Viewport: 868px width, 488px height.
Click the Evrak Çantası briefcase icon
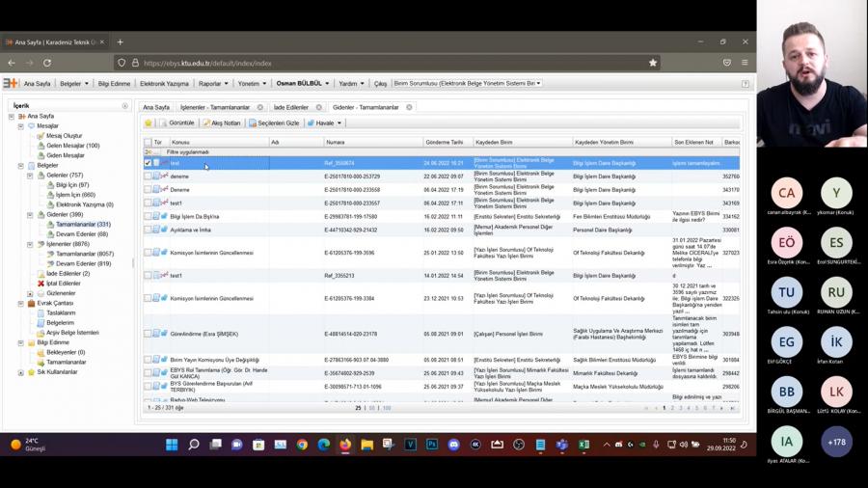pyautogui.click(x=32, y=303)
